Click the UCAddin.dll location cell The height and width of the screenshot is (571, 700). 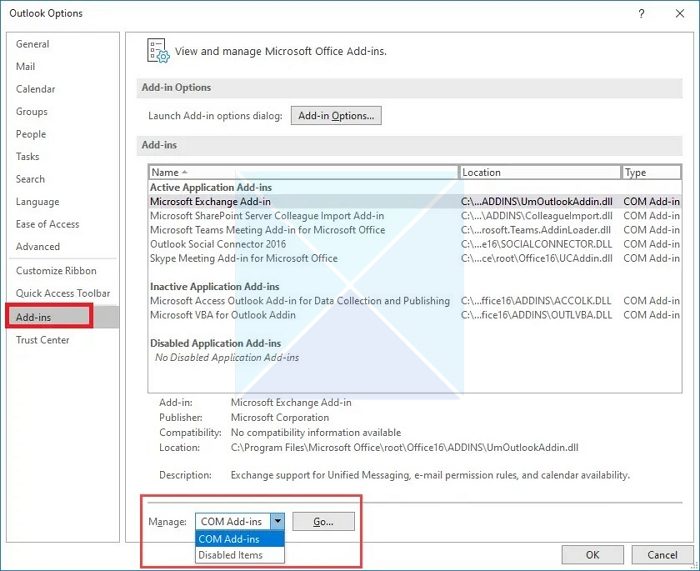coord(537,258)
